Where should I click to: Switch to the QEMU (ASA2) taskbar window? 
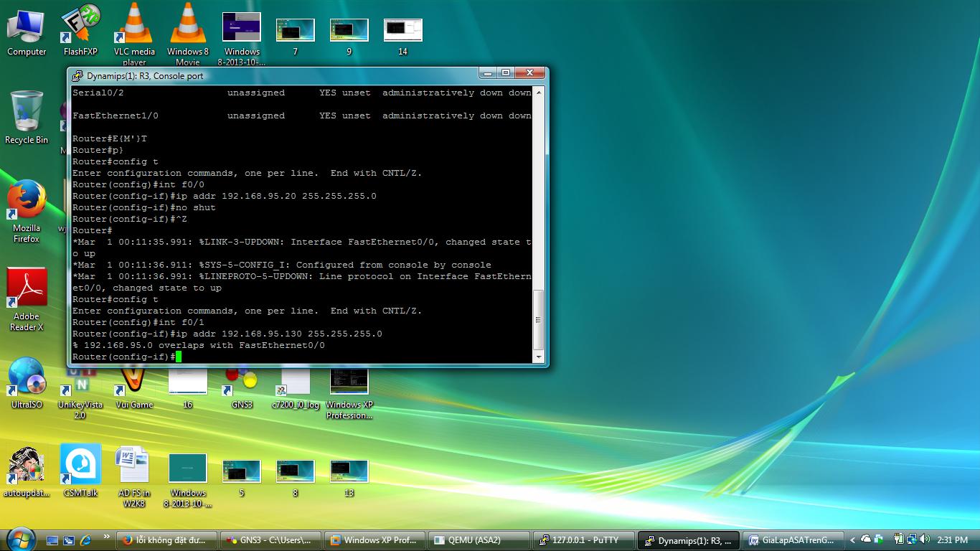tap(479, 540)
